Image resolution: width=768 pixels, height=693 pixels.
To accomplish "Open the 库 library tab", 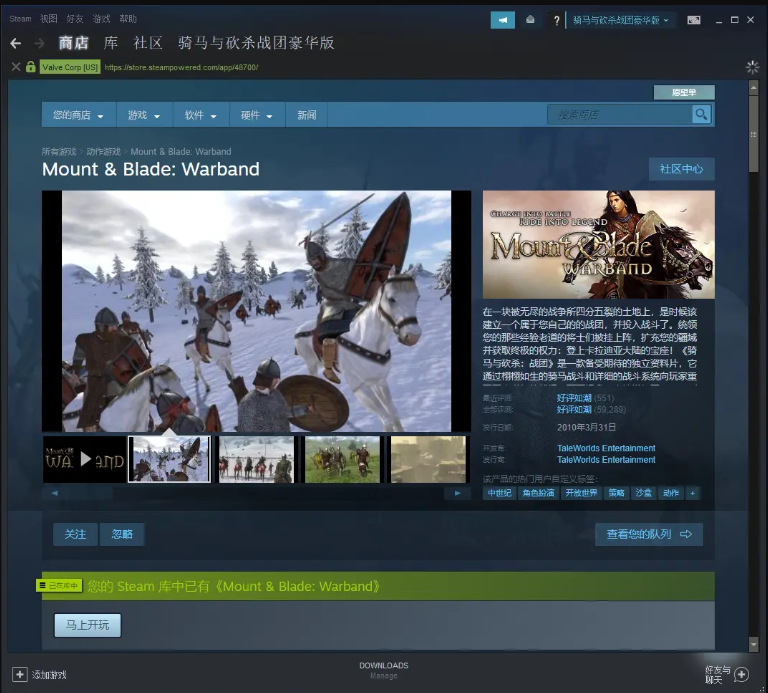I will pyautogui.click(x=111, y=43).
